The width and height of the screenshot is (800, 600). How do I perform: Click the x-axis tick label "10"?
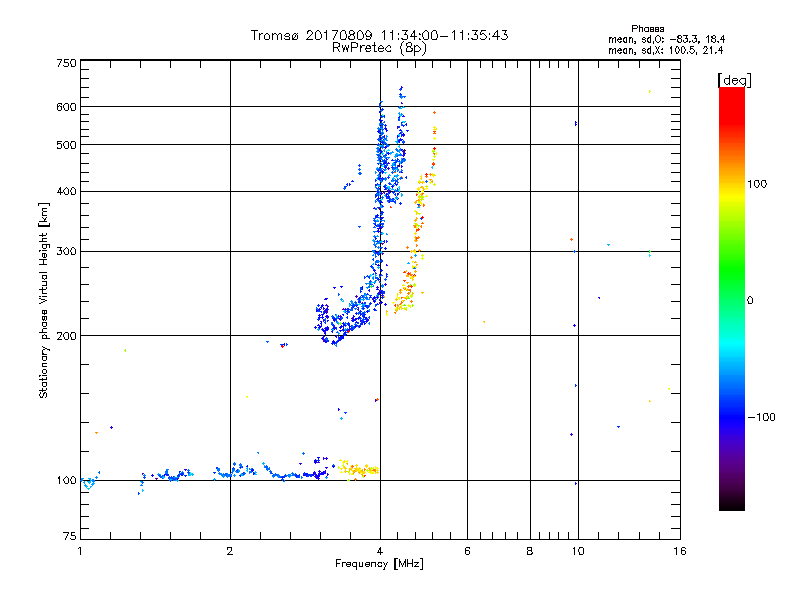578,551
